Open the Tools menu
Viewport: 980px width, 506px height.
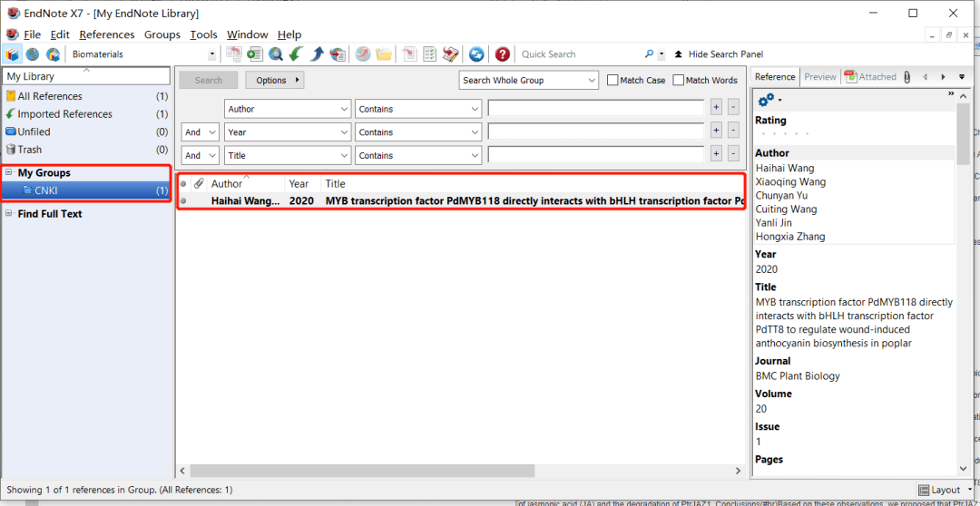click(x=204, y=34)
